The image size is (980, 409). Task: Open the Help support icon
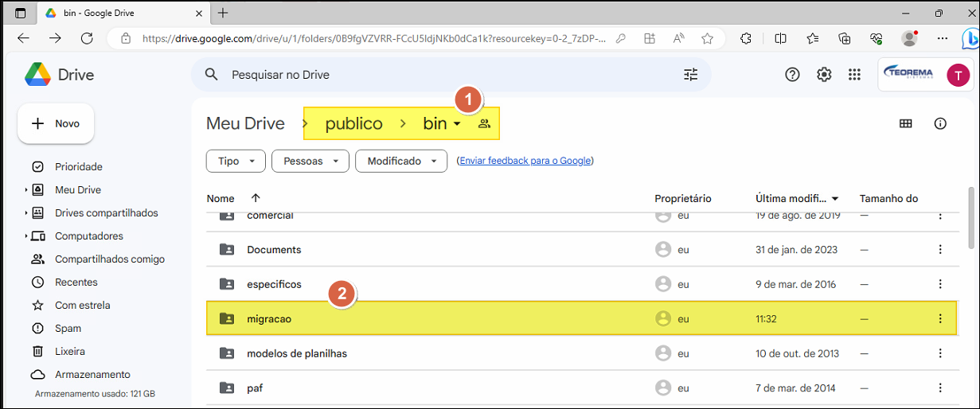(x=792, y=74)
